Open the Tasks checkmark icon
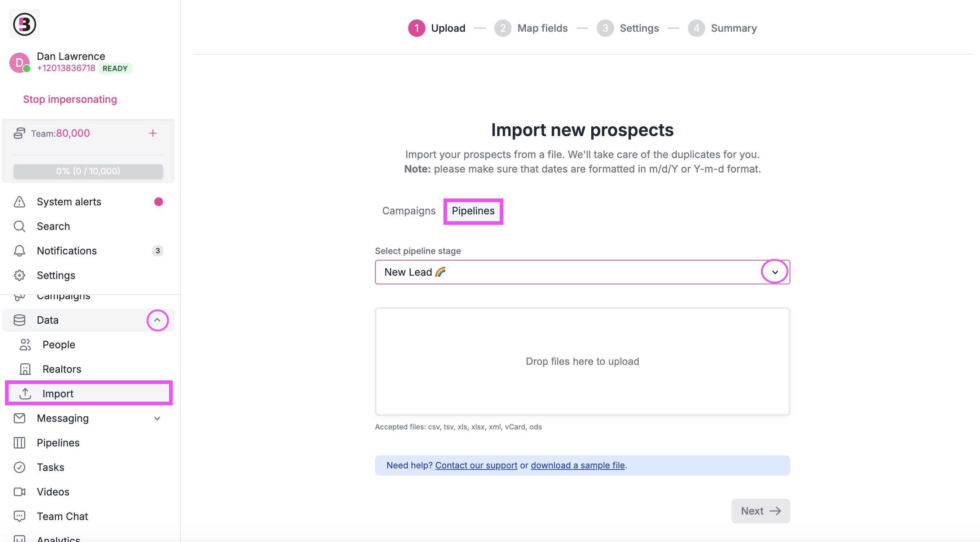 pyautogui.click(x=19, y=467)
